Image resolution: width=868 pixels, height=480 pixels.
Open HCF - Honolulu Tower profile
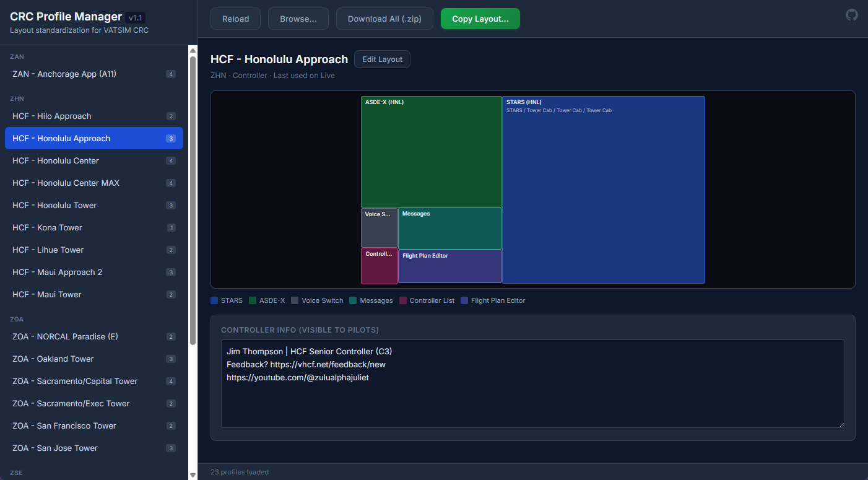tap(94, 205)
